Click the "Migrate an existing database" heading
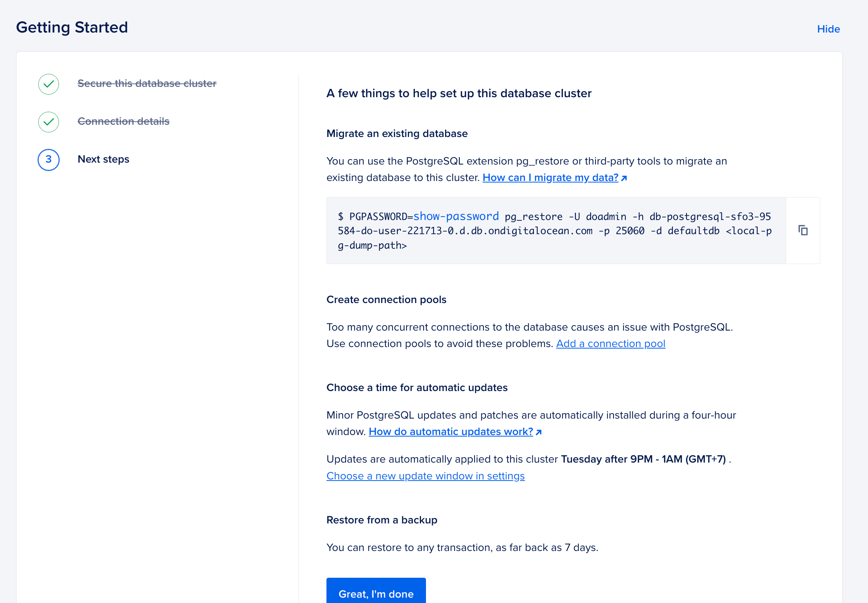The image size is (868, 603). (397, 134)
